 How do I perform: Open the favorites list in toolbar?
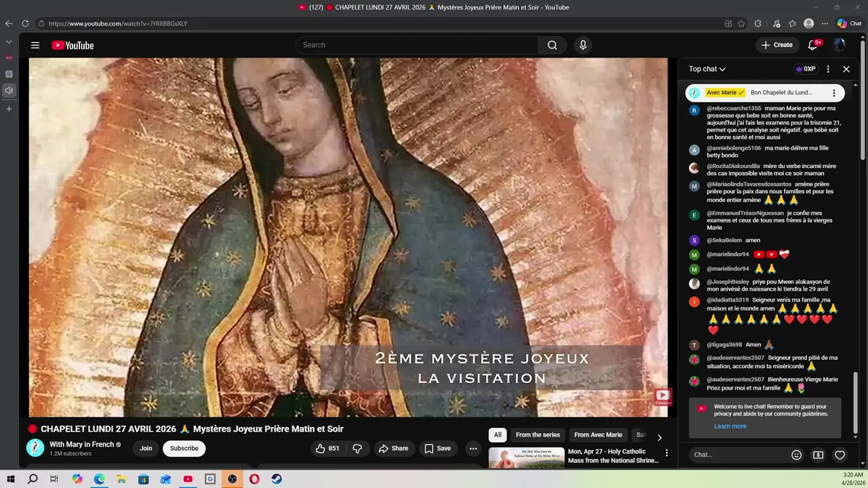tap(792, 23)
